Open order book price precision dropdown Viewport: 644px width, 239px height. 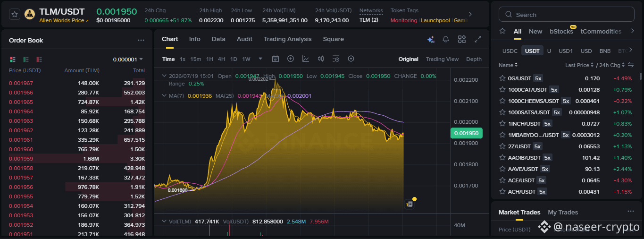tap(128, 60)
